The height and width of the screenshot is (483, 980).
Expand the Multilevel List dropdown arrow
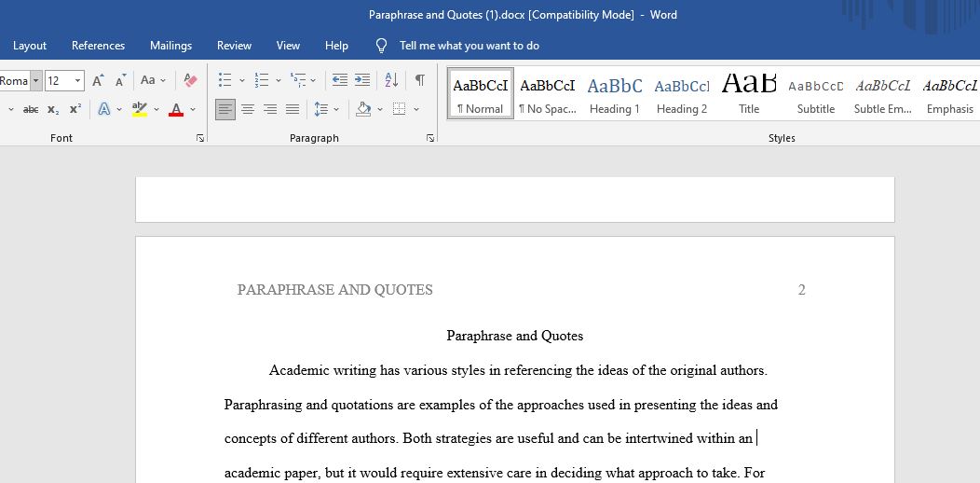[x=313, y=80]
